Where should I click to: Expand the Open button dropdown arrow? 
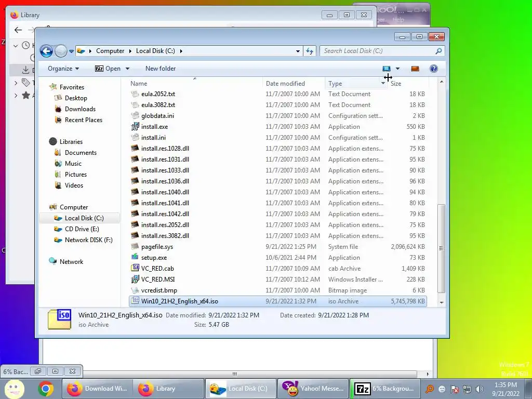(128, 69)
